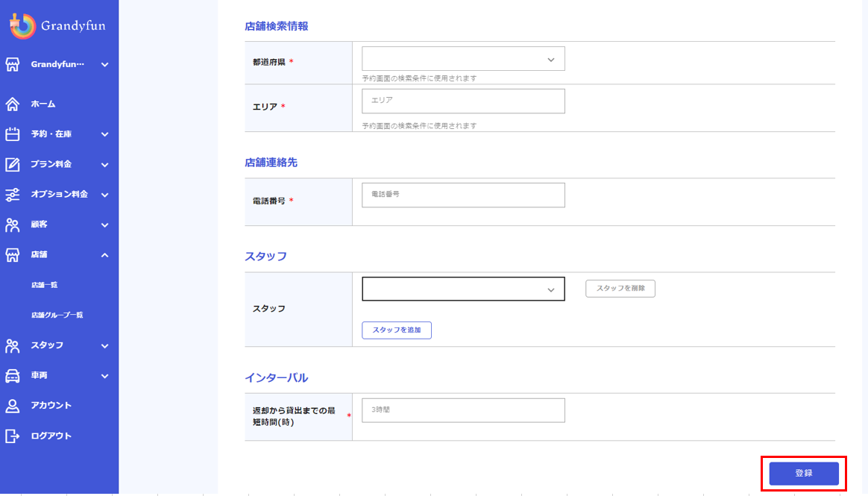
Task: Click the Grandyfun store icon in sidebar
Action: (12, 64)
